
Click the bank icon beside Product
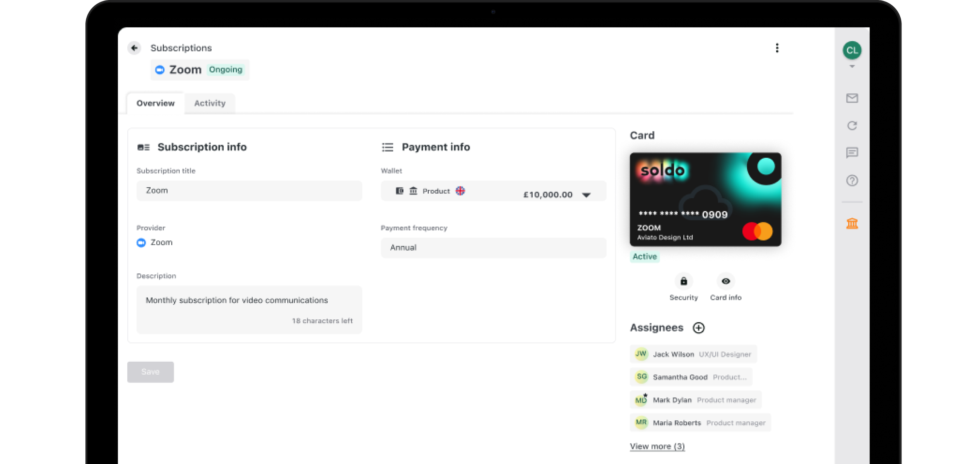click(413, 191)
